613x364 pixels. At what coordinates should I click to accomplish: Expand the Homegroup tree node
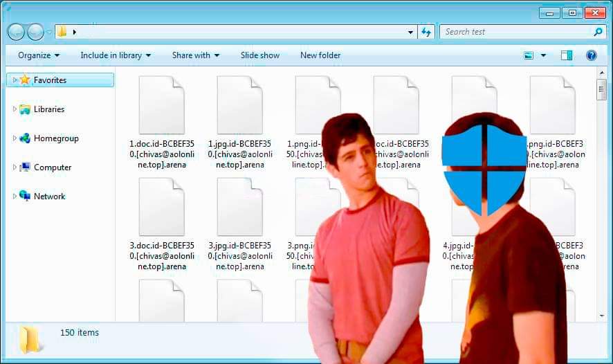pyautogui.click(x=15, y=138)
